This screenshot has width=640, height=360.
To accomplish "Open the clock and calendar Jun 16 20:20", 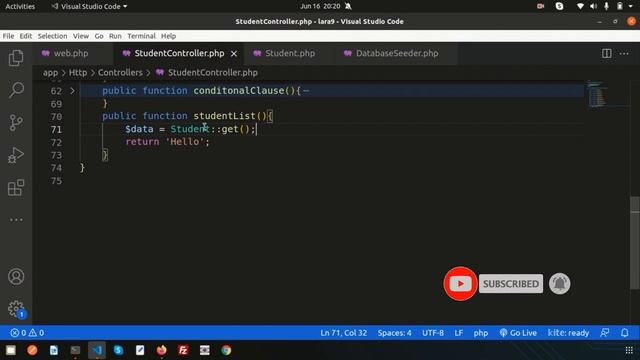I will (x=320, y=6).
